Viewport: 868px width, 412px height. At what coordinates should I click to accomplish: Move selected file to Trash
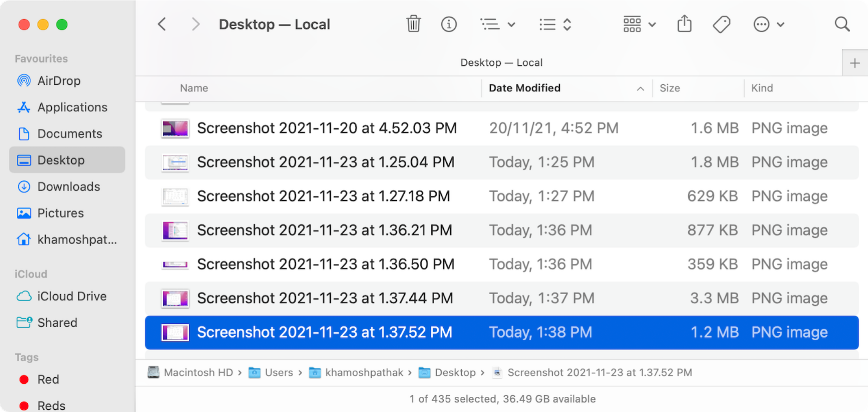(413, 24)
